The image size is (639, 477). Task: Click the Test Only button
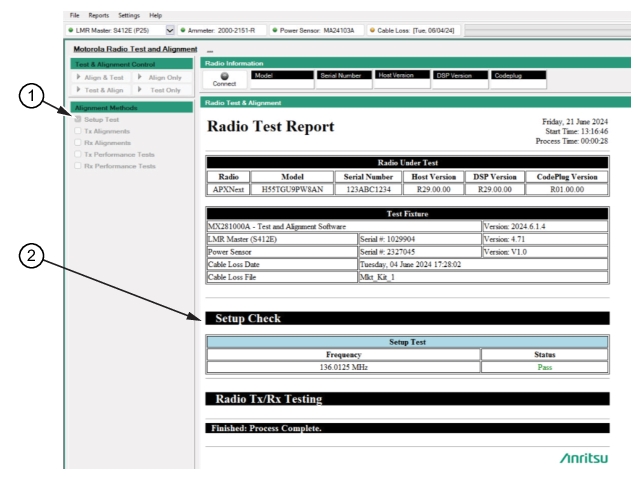162,90
